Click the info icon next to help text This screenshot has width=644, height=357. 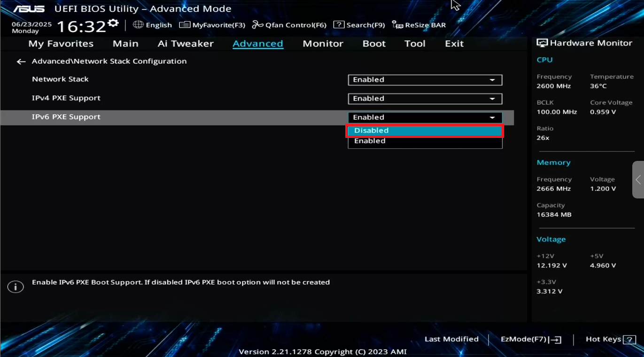pos(16,287)
